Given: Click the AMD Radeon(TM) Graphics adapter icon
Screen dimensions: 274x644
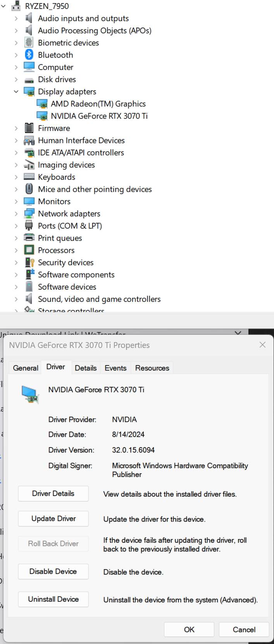Looking at the screenshot, I should point(42,104).
